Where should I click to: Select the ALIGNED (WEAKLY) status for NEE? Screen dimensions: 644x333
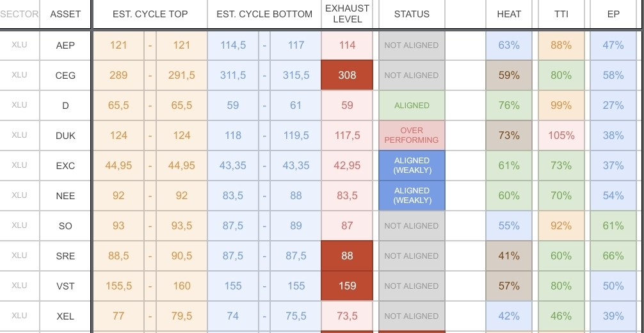[412, 195]
